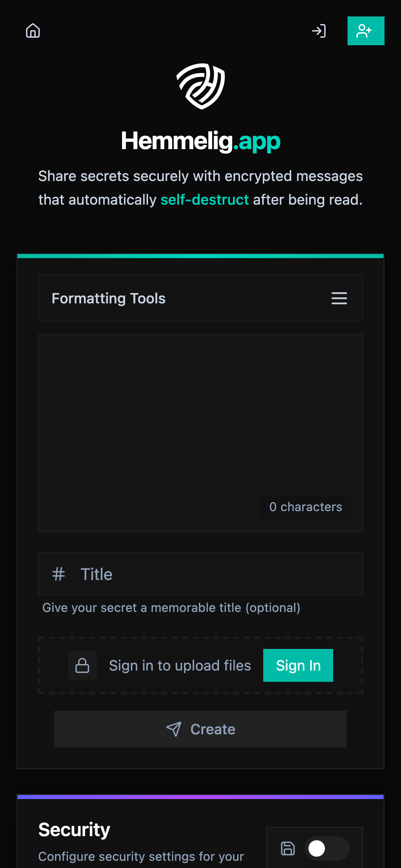The height and width of the screenshot is (868, 401).
Task: Click the lock icon in upload area
Action: click(82, 665)
